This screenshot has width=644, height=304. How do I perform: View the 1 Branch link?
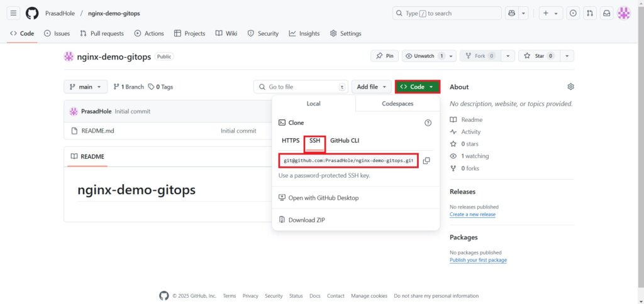(x=128, y=87)
